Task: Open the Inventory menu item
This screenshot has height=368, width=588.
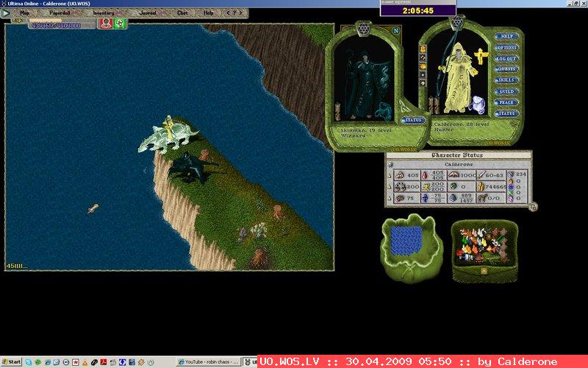Action: coord(103,13)
